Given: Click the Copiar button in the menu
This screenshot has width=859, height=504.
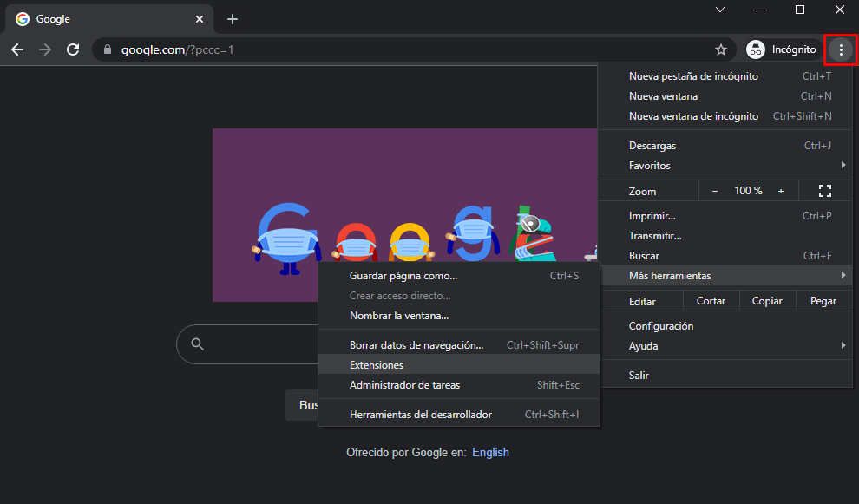Looking at the screenshot, I should point(766,300).
